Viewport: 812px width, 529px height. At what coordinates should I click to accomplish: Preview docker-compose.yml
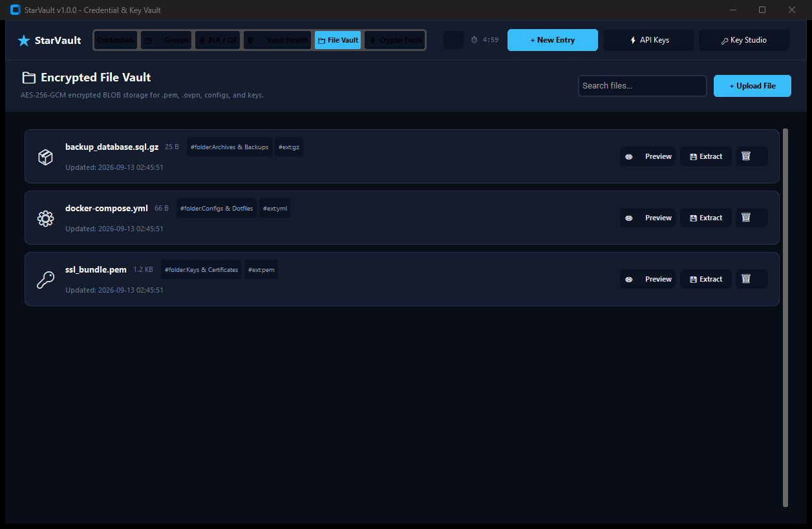(x=648, y=218)
